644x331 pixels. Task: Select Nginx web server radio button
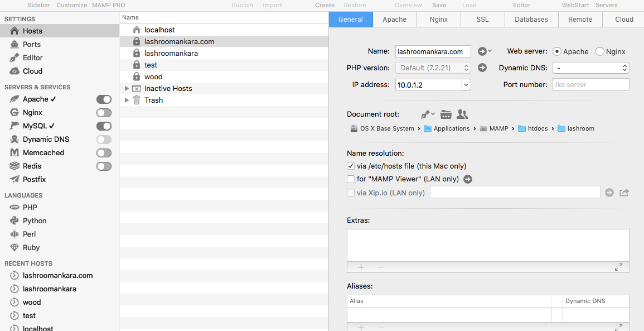pyautogui.click(x=599, y=51)
